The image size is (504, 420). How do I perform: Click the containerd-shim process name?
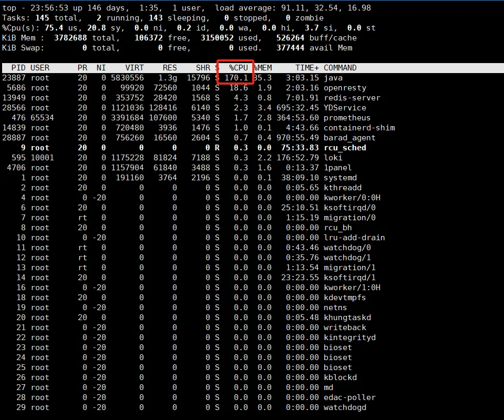[359, 128]
